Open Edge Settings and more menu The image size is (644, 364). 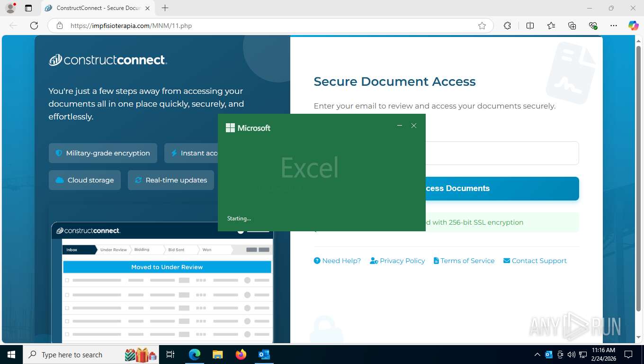point(614,26)
